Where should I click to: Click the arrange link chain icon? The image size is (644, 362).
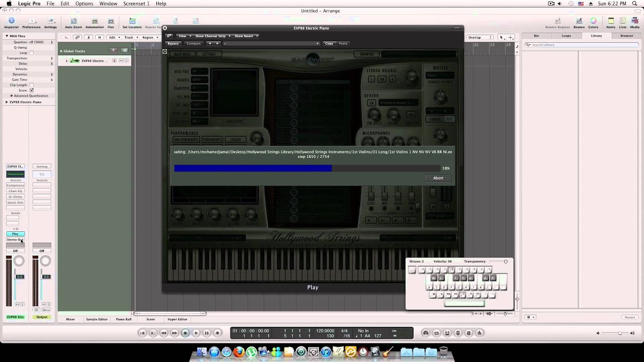click(77, 37)
